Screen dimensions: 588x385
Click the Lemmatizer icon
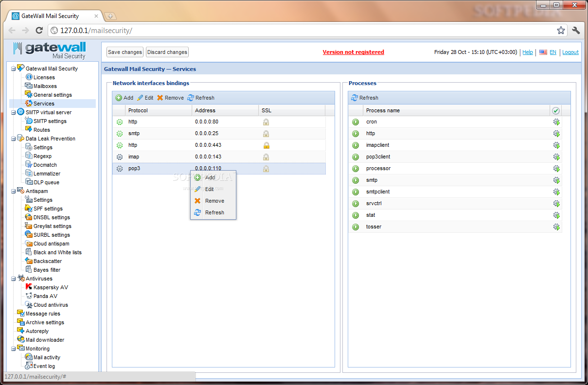[x=29, y=173]
